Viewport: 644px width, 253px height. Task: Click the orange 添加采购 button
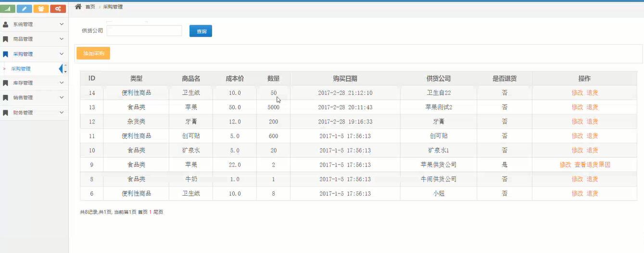(x=93, y=53)
